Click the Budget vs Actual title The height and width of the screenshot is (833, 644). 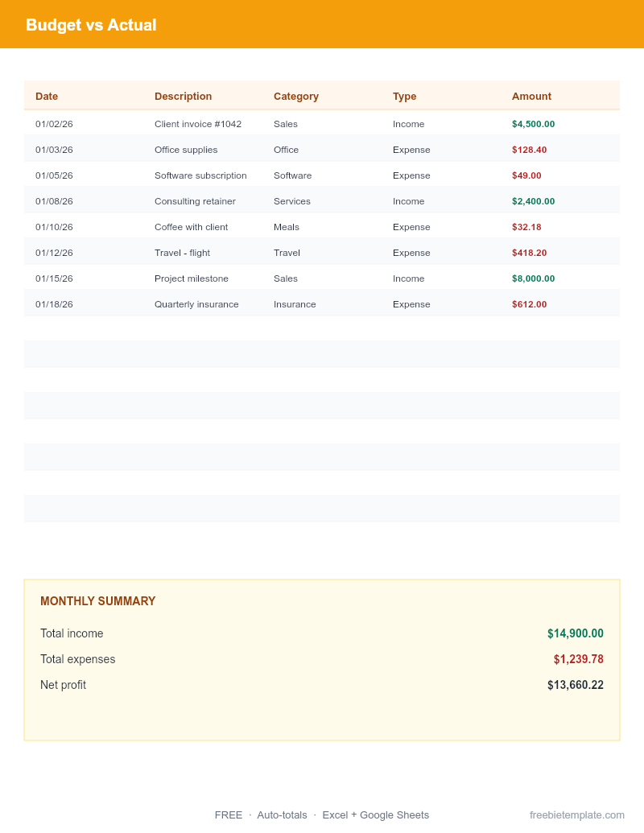pos(91,25)
